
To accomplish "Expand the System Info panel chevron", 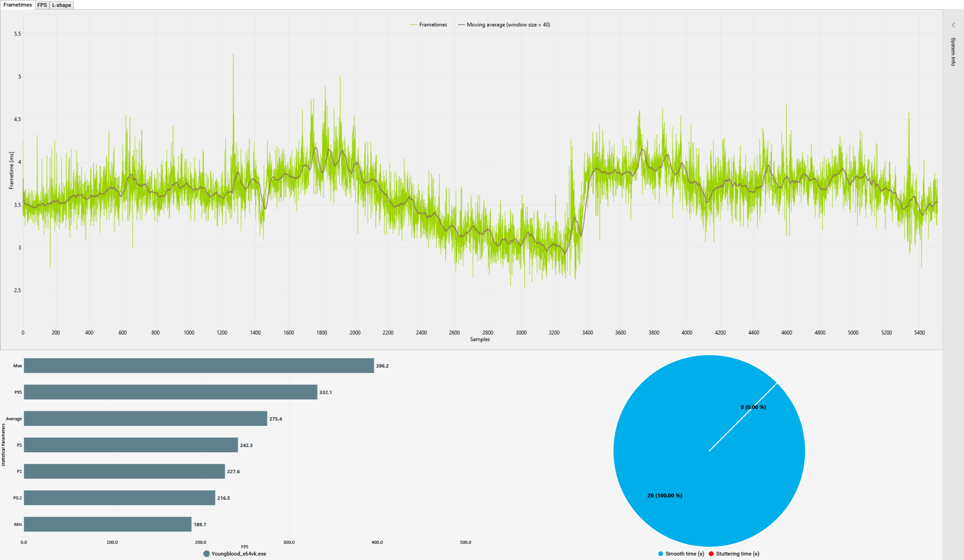I will click(x=953, y=25).
